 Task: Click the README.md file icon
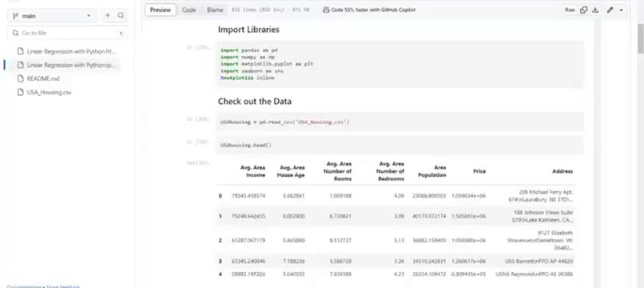click(20, 78)
